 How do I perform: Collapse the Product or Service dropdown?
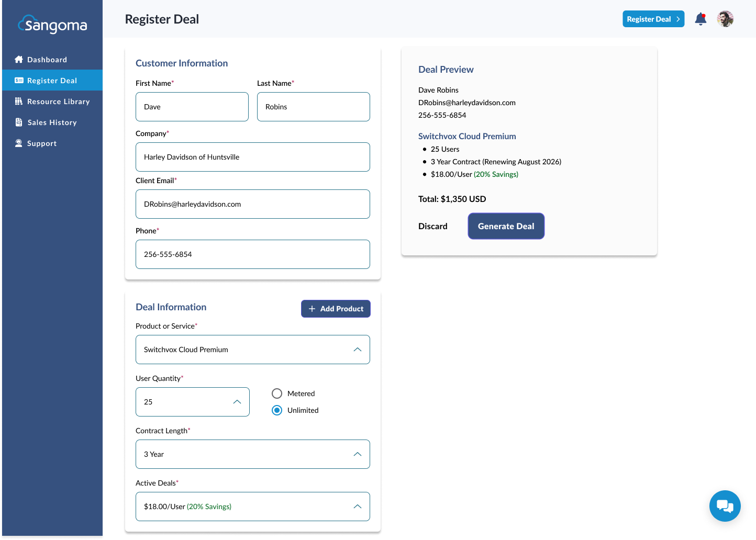358,349
